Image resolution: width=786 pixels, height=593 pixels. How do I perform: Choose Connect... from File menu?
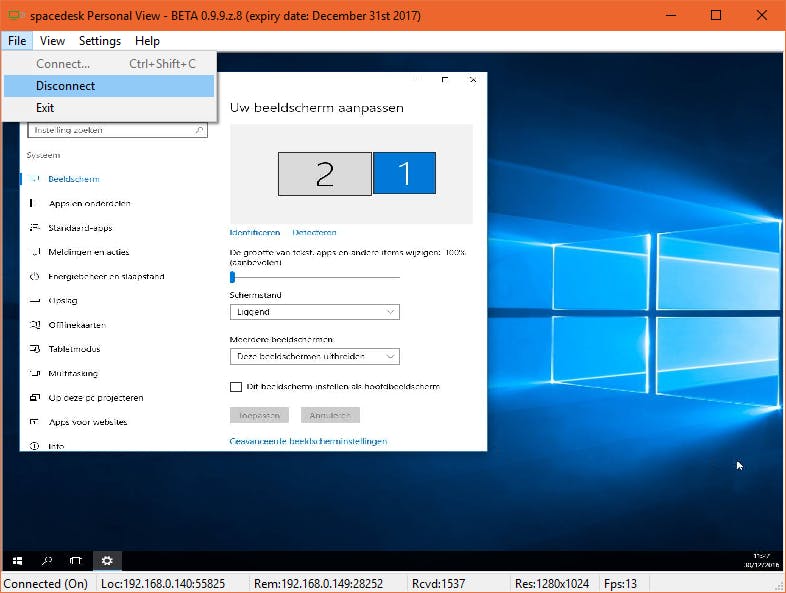pos(109,64)
